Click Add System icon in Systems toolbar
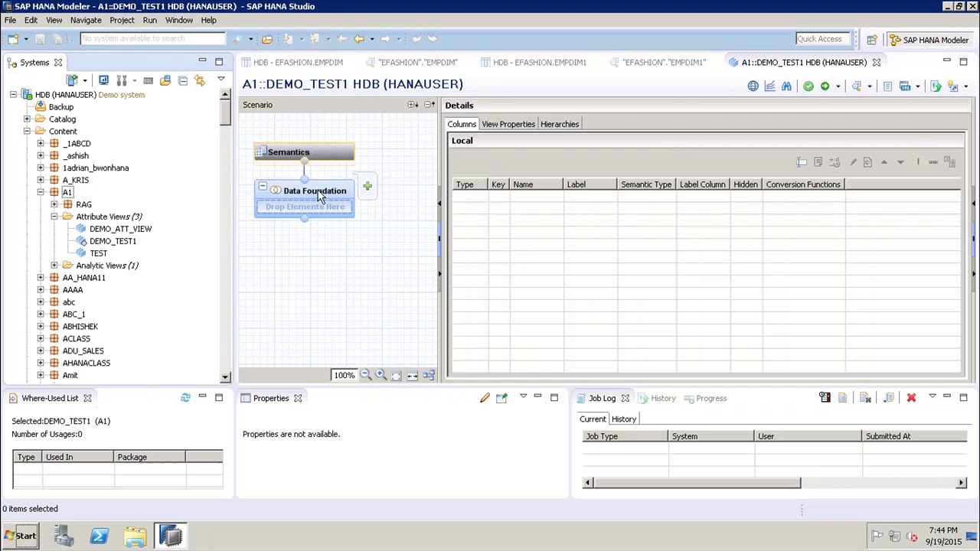The width and height of the screenshot is (980, 551). point(72,80)
